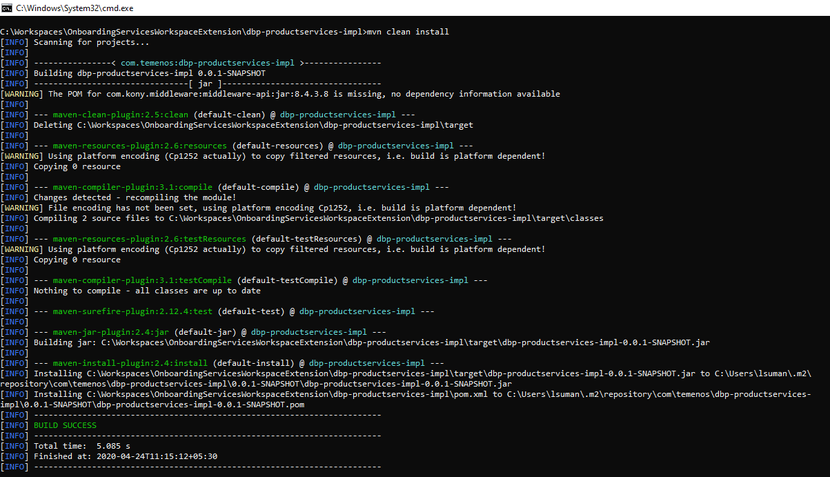The width and height of the screenshot is (830, 477).
Task: Click the 'maven-clean-plugin:2.5:clean' text
Action: click(109, 114)
